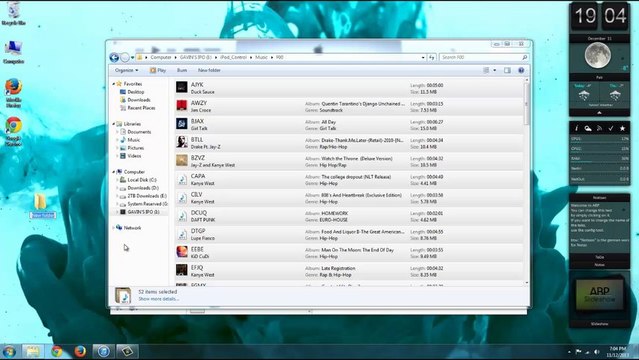Open the view options dropdown arrow
The image size is (639, 360).
coord(495,71)
